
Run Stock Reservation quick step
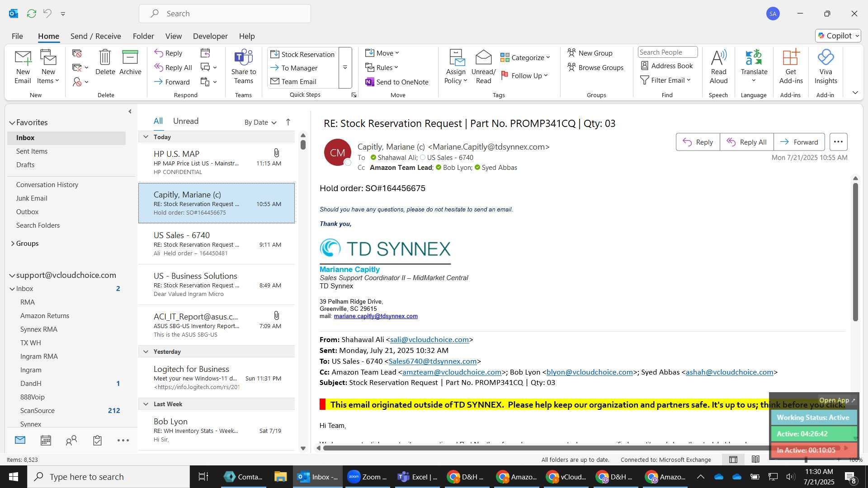click(302, 54)
